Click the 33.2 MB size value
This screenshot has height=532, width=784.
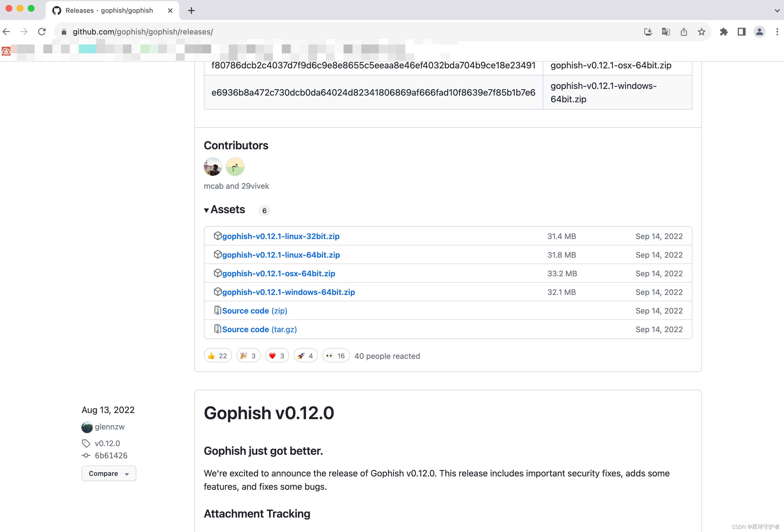[x=562, y=274]
